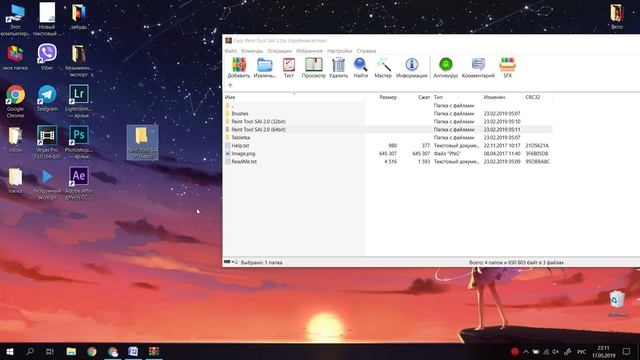Click the drive icon in status bar

[227, 262]
